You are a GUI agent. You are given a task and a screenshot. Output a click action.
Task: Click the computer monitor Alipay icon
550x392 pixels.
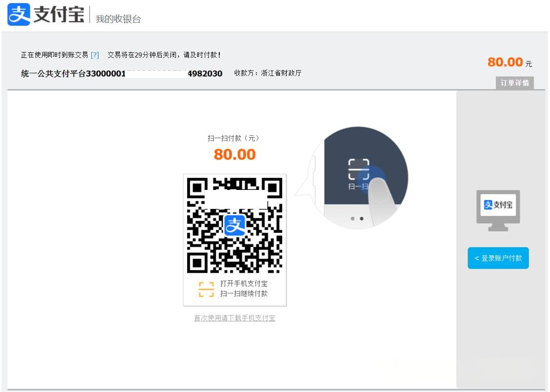pyautogui.click(x=498, y=210)
